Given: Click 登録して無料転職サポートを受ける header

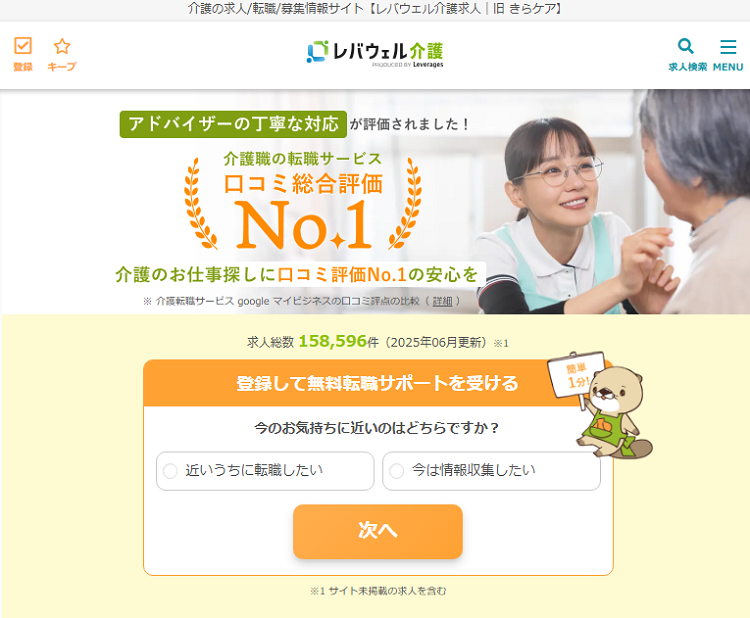Looking at the screenshot, I should 377,383.
